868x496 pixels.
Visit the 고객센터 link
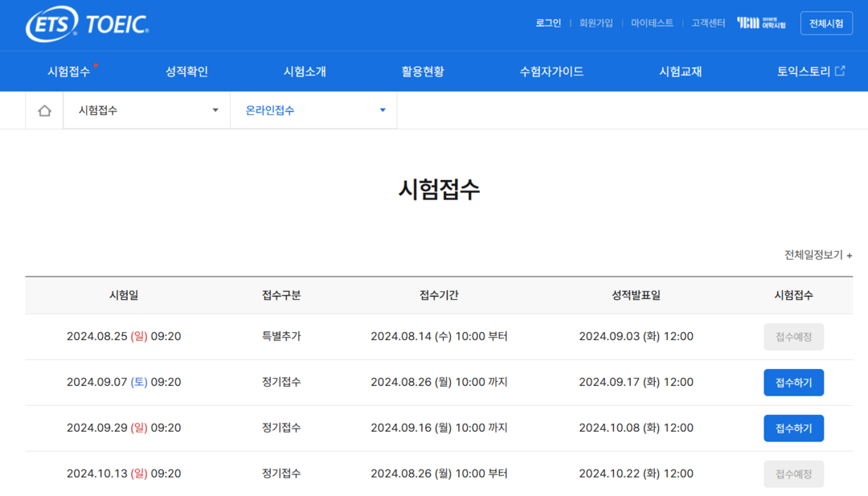(x=708, y=23)
